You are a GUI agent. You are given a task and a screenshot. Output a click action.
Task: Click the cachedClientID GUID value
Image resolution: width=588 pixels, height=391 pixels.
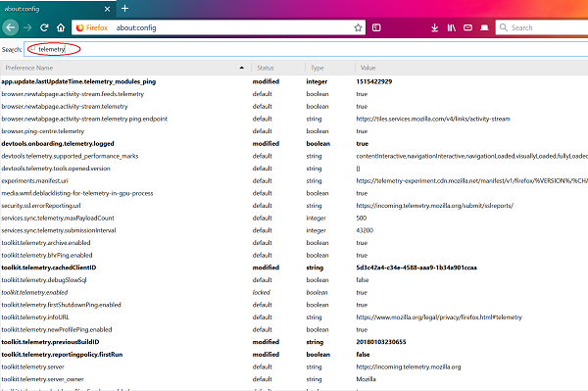pos(416,268)
